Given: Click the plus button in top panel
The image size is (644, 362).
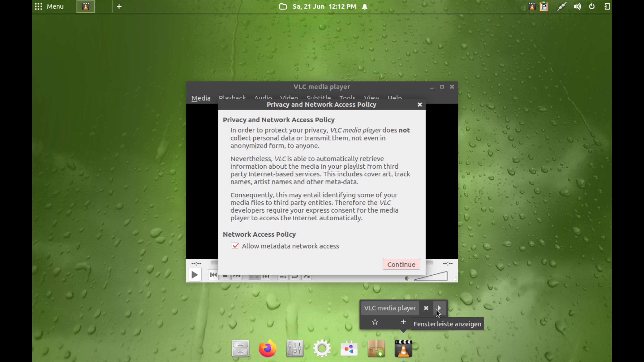Looking at the screenshot, I should tap(119, 6).
